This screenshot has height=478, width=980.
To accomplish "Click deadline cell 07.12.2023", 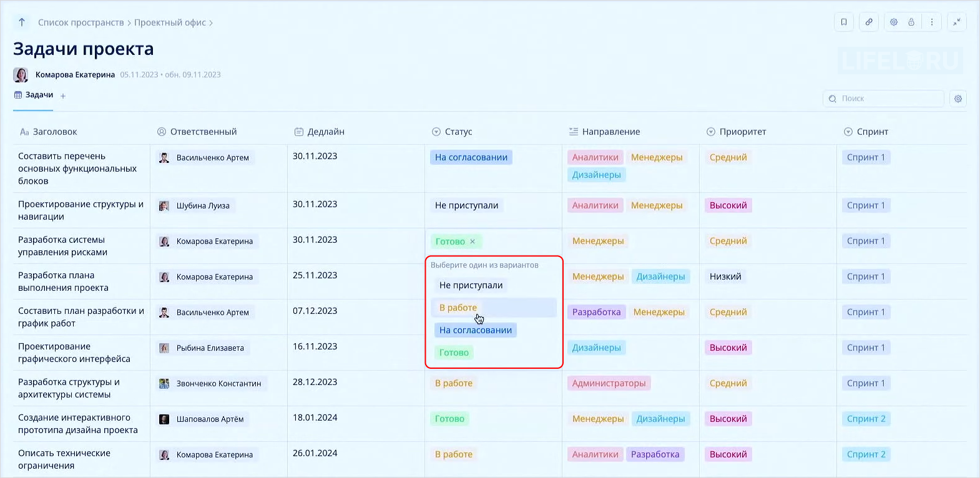I will tap(315, 311).
